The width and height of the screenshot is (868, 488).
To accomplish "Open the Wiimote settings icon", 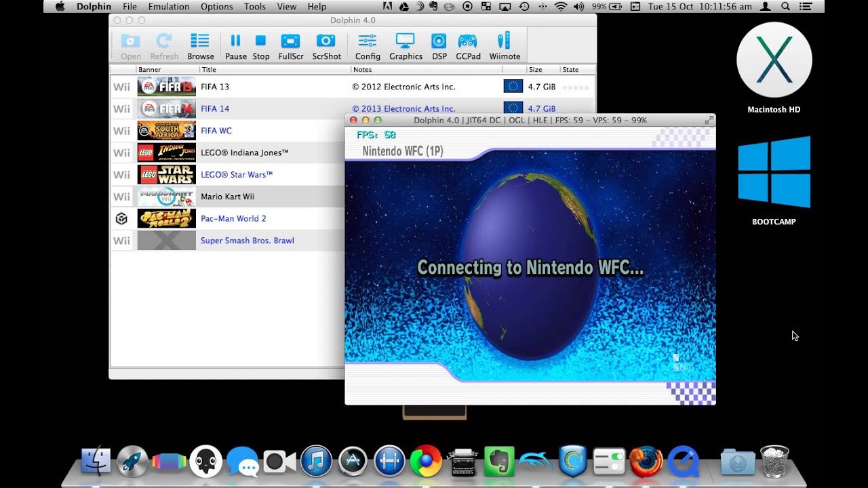I will coord(505,46).
